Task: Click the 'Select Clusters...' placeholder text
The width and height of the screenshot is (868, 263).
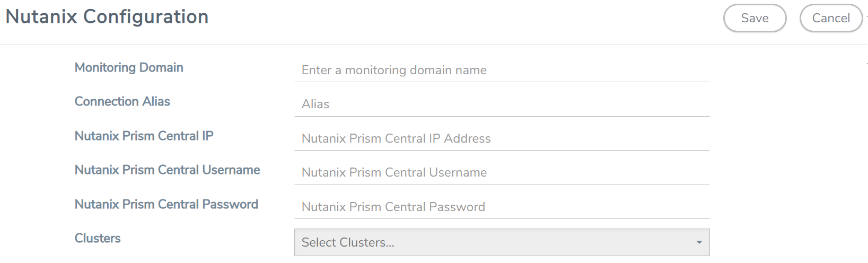Action: pos(348,242)
